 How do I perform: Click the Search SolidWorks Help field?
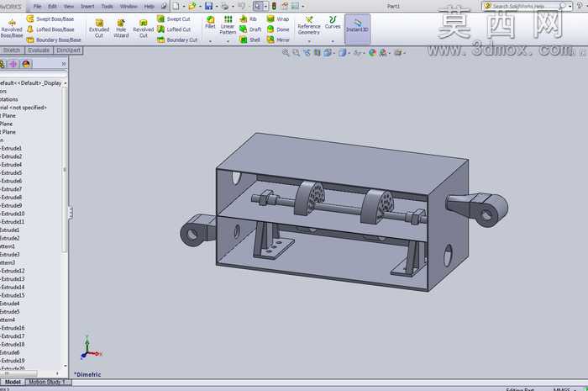tap(523, 6)
